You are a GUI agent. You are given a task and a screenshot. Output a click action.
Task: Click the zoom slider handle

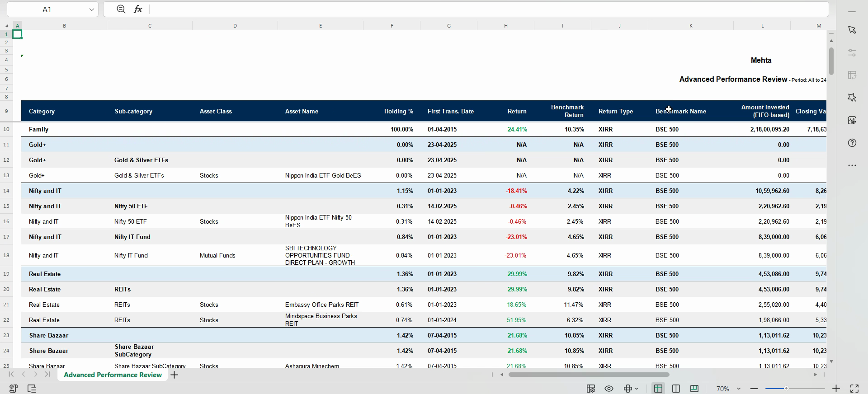click(786, 389)
